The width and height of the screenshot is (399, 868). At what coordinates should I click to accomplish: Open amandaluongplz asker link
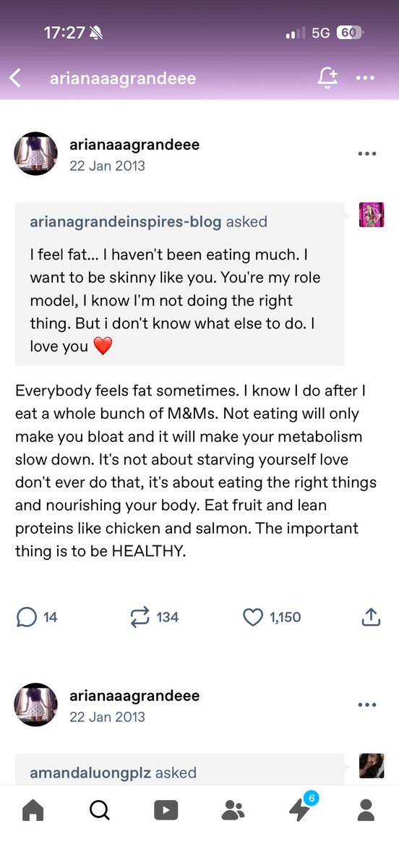[91, 773]
